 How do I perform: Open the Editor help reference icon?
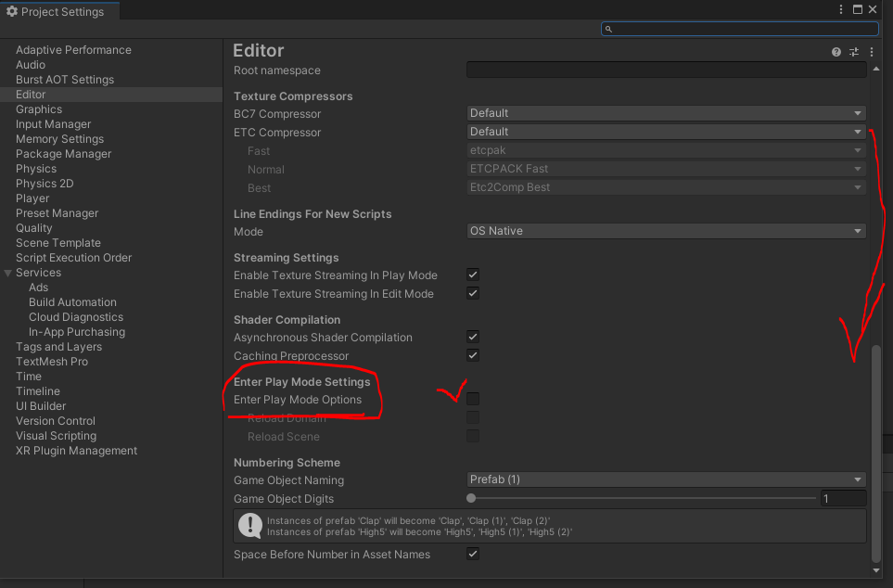(x=836, y=53)
